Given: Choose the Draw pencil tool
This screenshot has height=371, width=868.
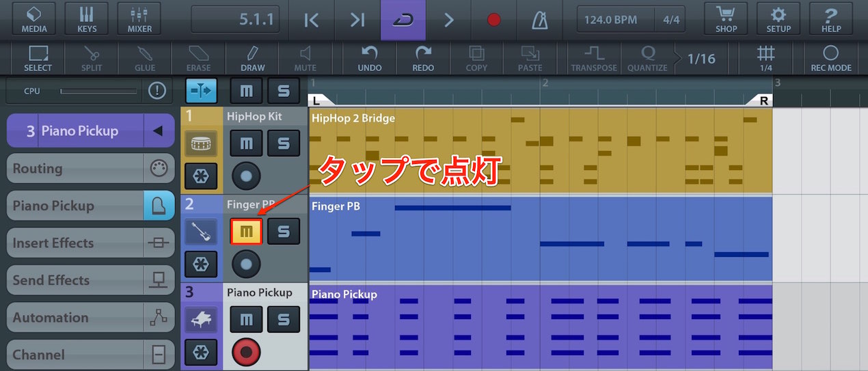Looking at the screenshot, I should pyautogui.click(x=252, y=58).
